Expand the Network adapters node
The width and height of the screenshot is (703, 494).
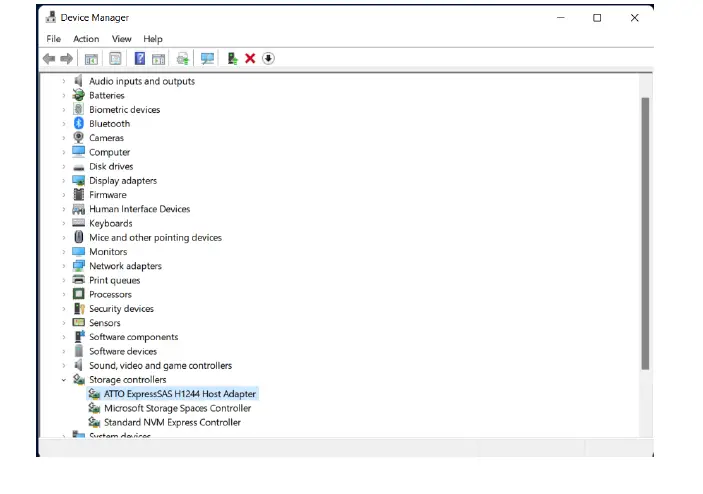point(64,266)
